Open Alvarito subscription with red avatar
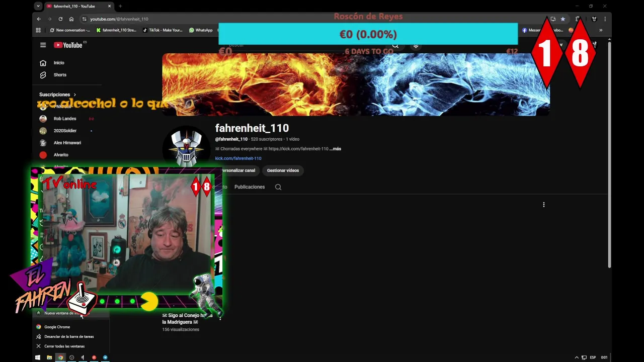This screenshot has width=644, height=362. coord(61,155)
